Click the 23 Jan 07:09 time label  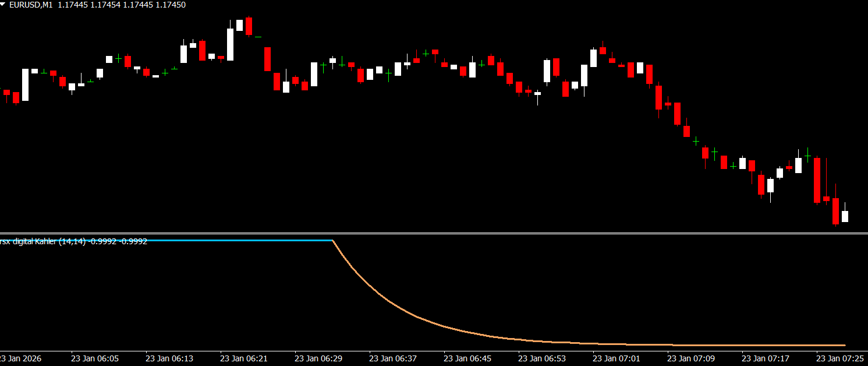(x=691, y=358)
